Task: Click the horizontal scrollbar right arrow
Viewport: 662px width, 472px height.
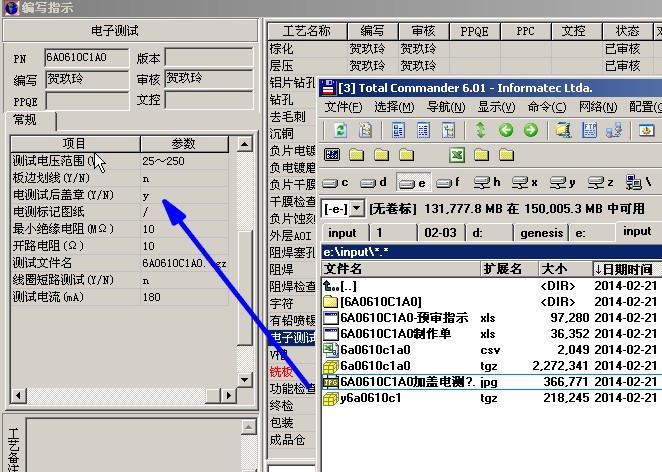Action: point(228,396)
